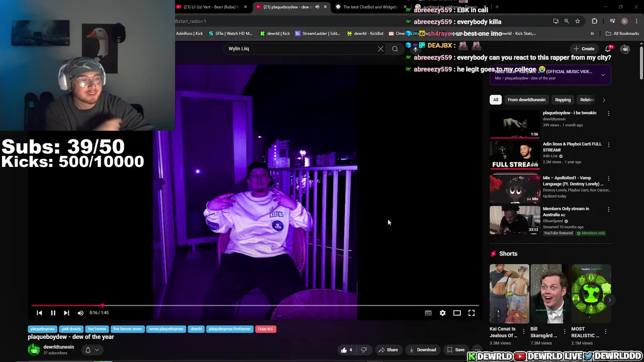Open the Bill Skarsgård short
Image resolution: width=644 pixels, height=362 pixels.
[550, 294]
